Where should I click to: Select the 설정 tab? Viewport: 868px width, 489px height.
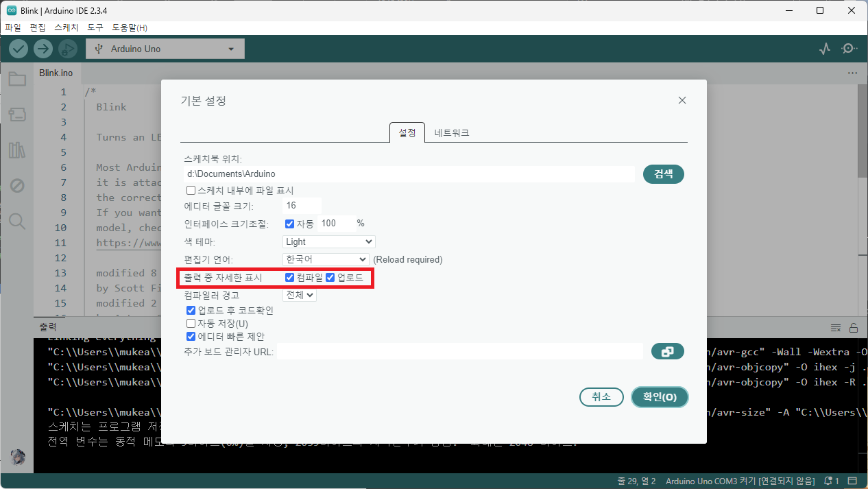point(407,132)
